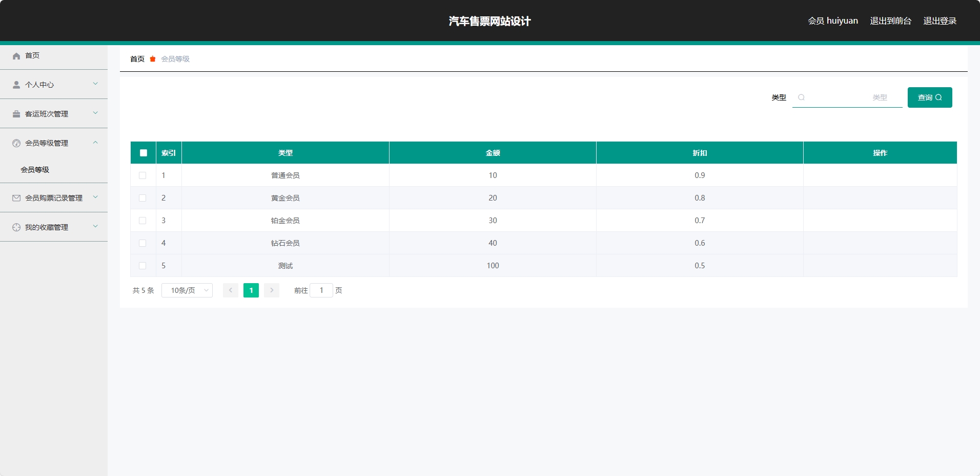Viewport: 980px width, 476px height.
Task: Open the 首页 breadcrumb link
Action: click(x=136, y=59)
